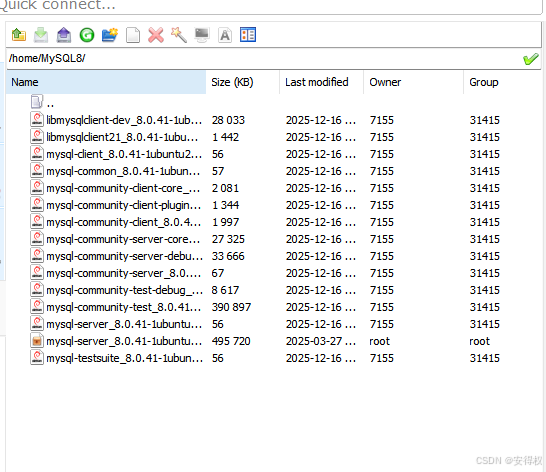Image resolution: width=546 pixels, height=472 pixels.
Task: Click the go to parent directory icon
Action: (19, 35)
